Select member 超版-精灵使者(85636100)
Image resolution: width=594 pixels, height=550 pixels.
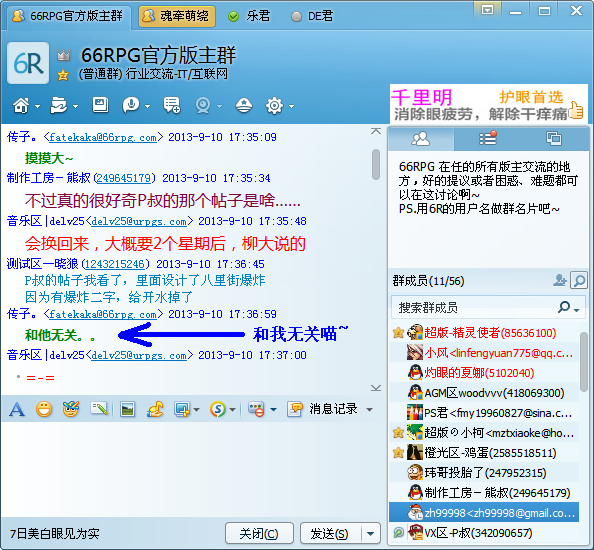pos(484,333)
